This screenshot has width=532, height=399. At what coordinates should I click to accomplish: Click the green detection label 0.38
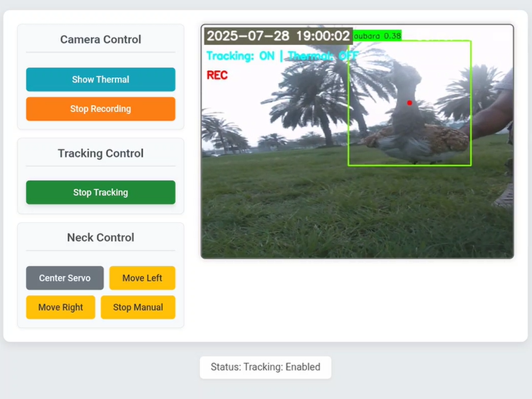377,35
